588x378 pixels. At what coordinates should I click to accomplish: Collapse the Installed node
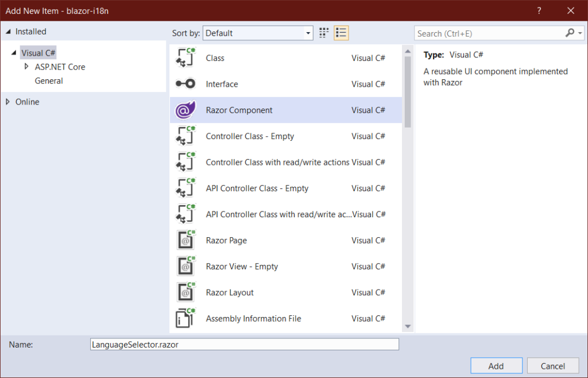tap(8, 32)
